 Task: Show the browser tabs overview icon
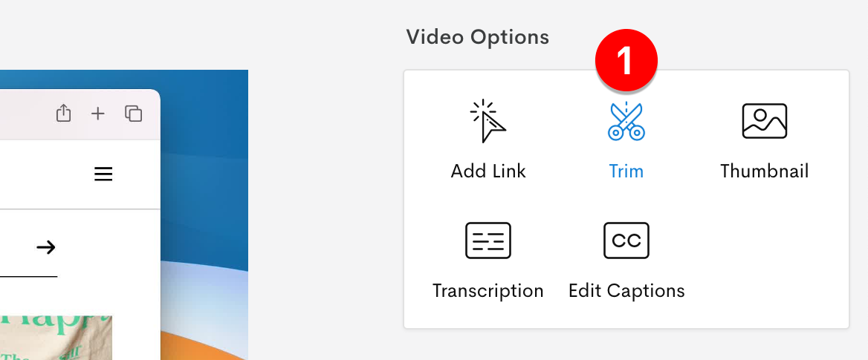coord(134,114)
